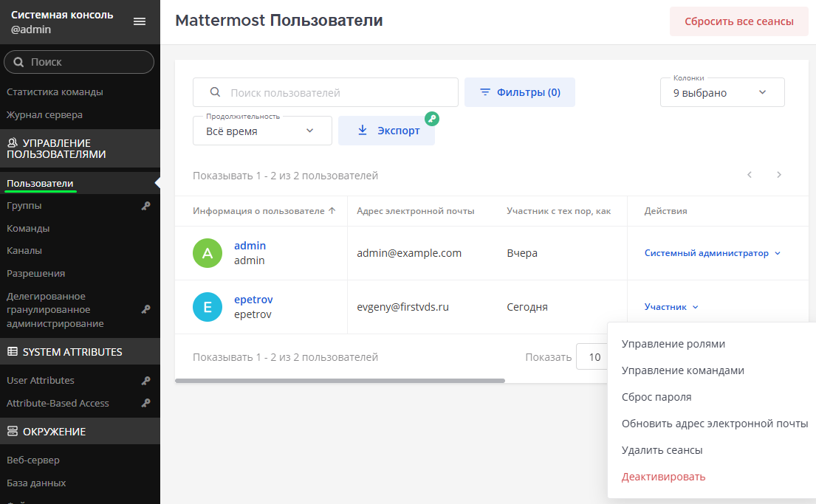The image size is (816, 504).
Task: Open Журнал сервера in sidebar
Action: (44, 114)
